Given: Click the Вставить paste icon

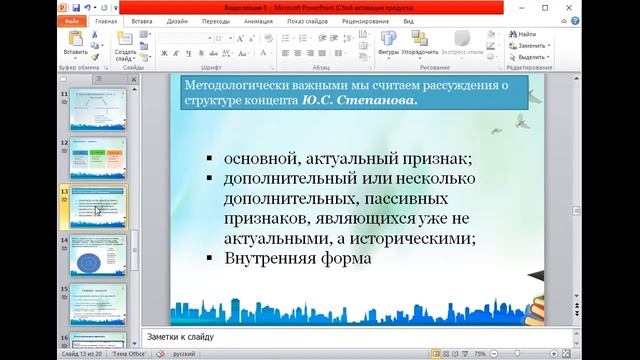Looking at the screenshot, I should [76, 39].
